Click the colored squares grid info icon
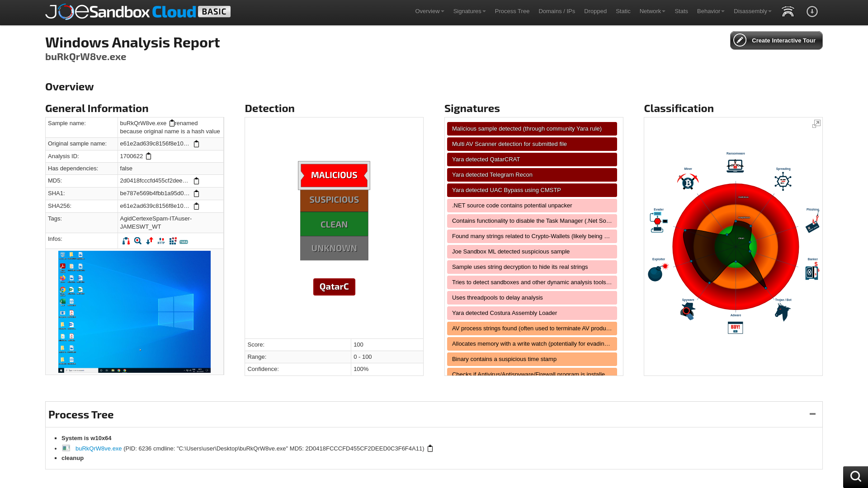Viewport: 868px width, 488px height. click(173, 241)
